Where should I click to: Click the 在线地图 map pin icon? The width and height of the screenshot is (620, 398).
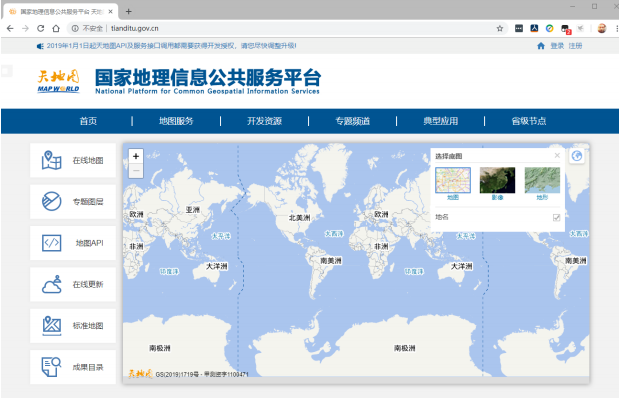point(51,160)
